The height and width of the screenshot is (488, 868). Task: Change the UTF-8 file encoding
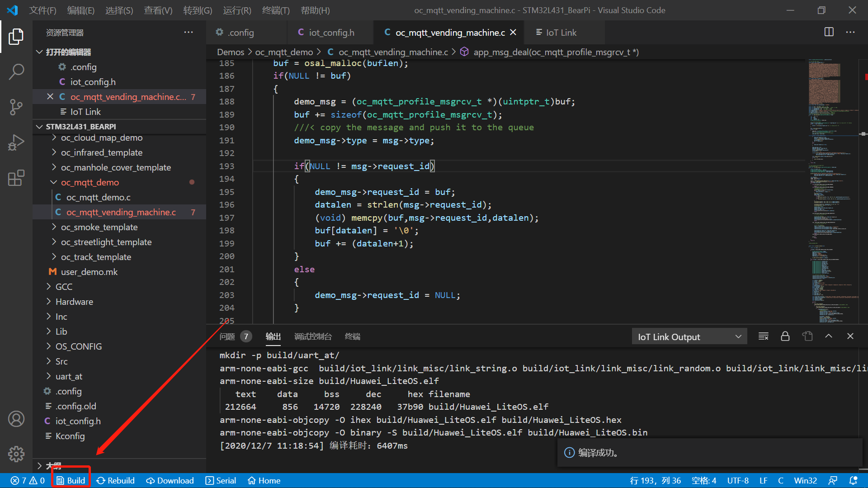tap(738, 481)
